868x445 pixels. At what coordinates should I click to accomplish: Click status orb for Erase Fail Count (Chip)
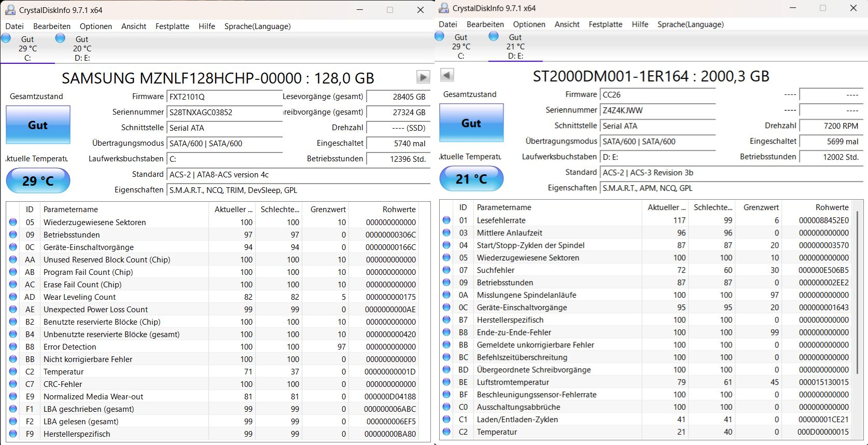click(13, 284)
